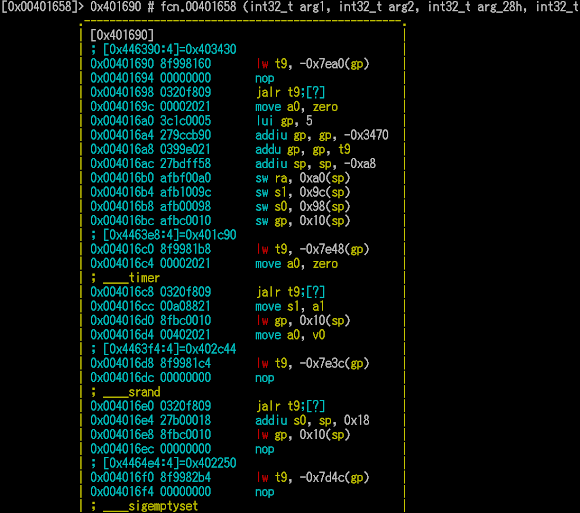Click the jalr t9 at 0x00401698

pos(291,92)
